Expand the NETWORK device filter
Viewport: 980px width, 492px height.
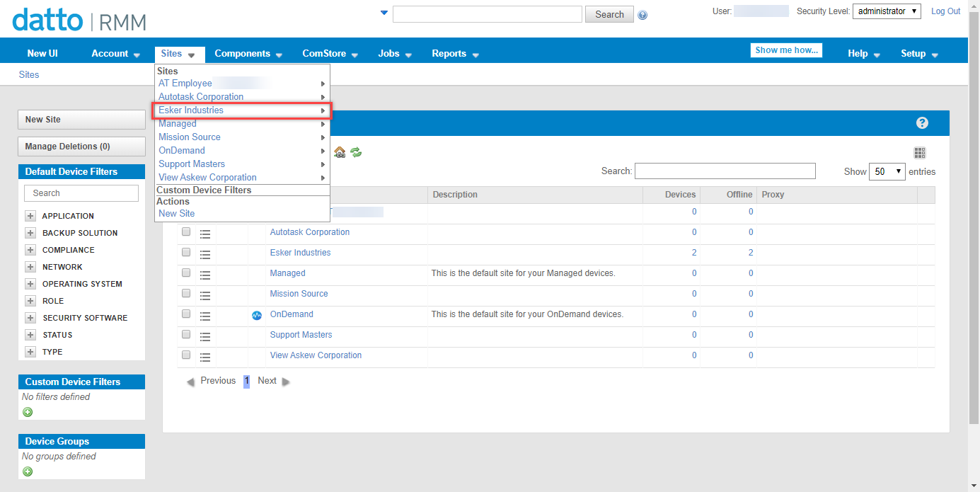click(30, 267)
